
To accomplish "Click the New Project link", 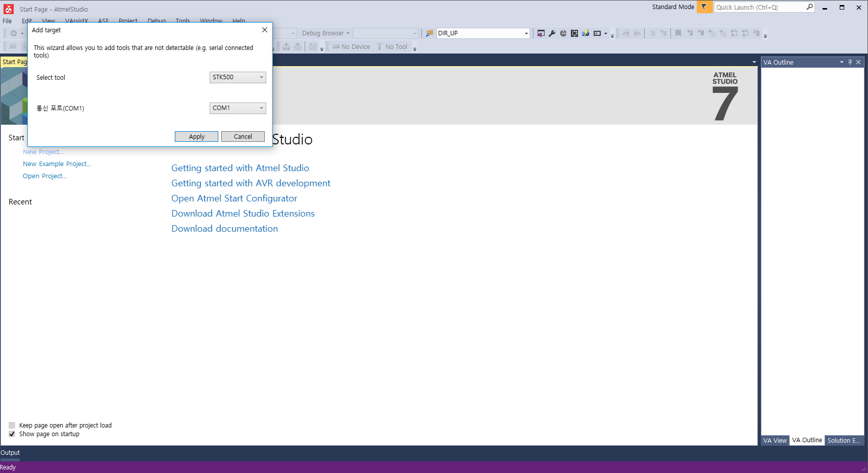I will click(43, 152).
